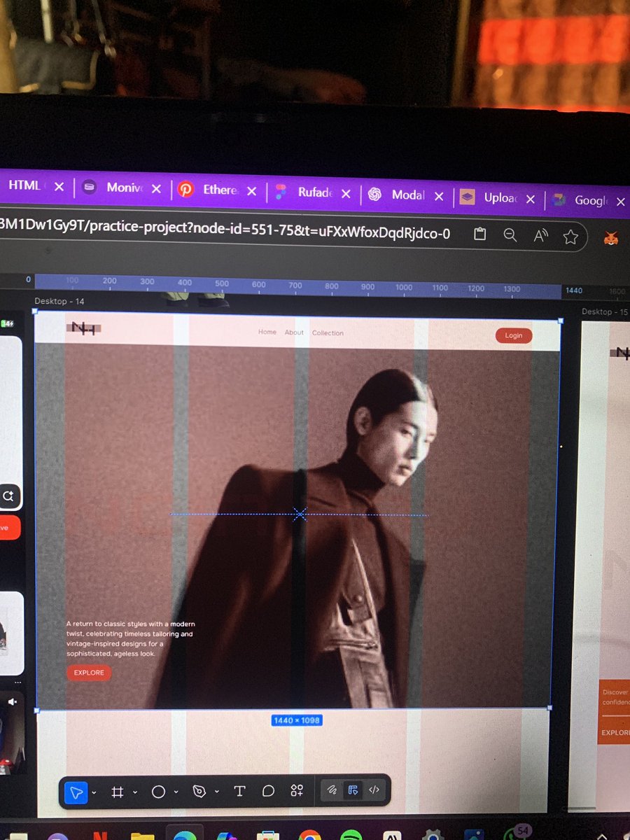Viewport: 630px width, 840px height.
Task: Click the About nav link in design
Action: pyautogui.click(x=294, y=332)
